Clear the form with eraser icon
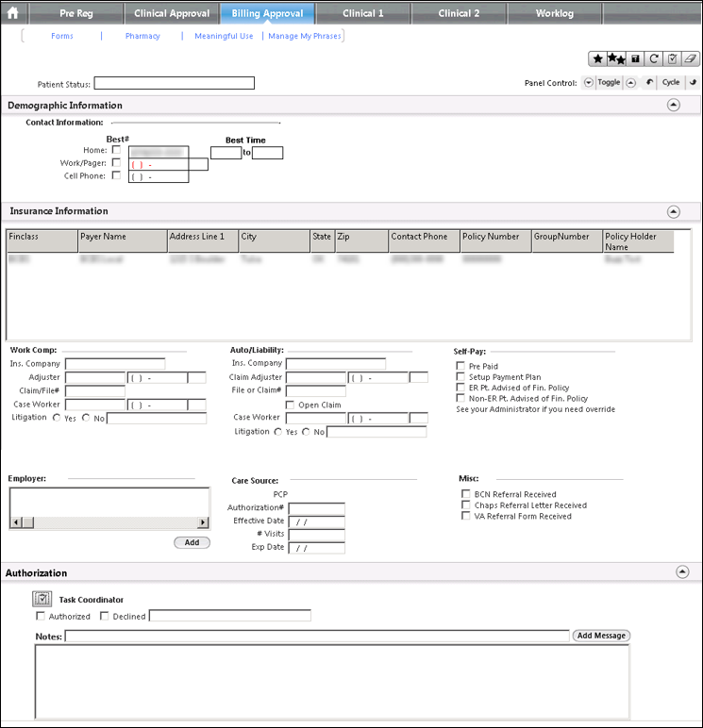Image resolution: width=703 pixels, height=728 pixels. click(691, 59)
